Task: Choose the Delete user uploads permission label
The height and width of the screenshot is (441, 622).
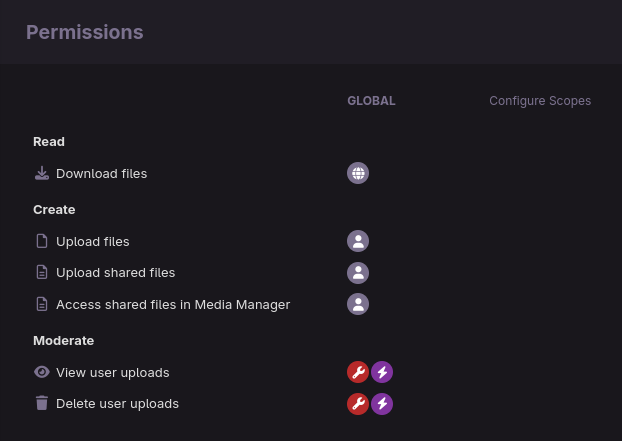Action: tap(117, 404)
